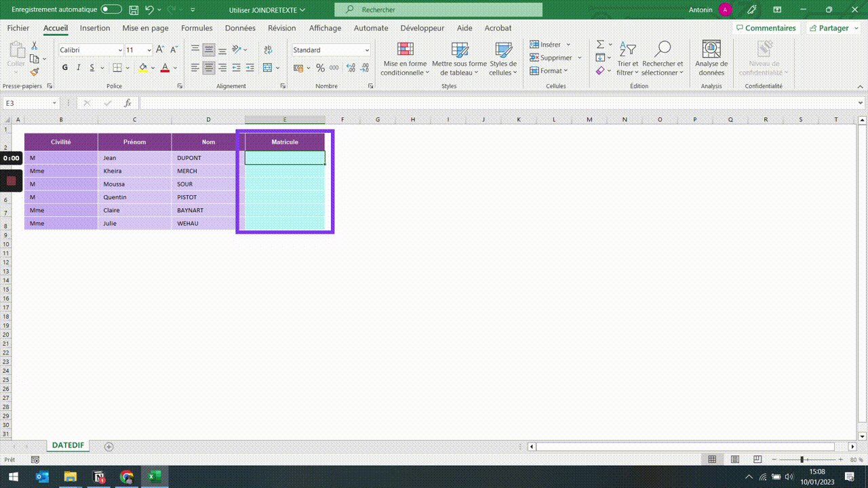Click the Partager button

pos(833,28)
